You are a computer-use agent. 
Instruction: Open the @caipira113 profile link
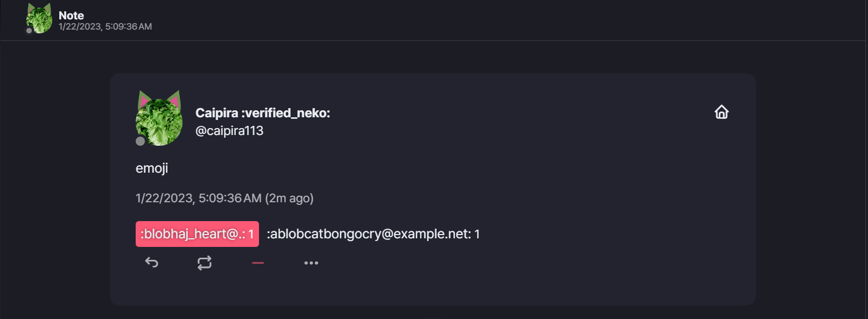(x=229, y=130)
